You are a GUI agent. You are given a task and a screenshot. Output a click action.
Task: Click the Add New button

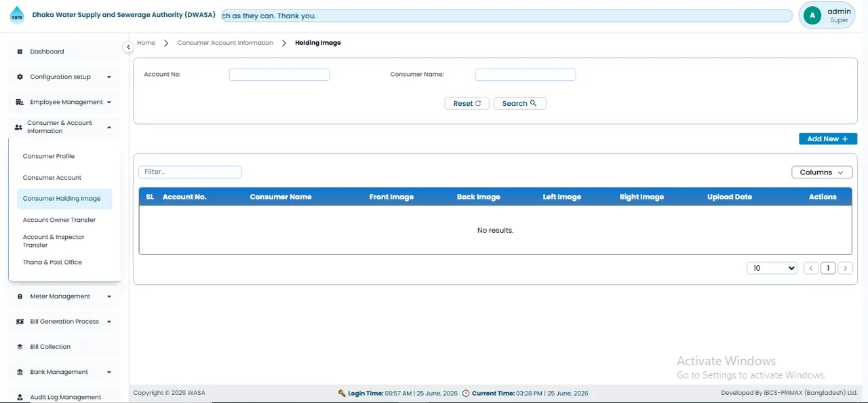pos(828,138)
